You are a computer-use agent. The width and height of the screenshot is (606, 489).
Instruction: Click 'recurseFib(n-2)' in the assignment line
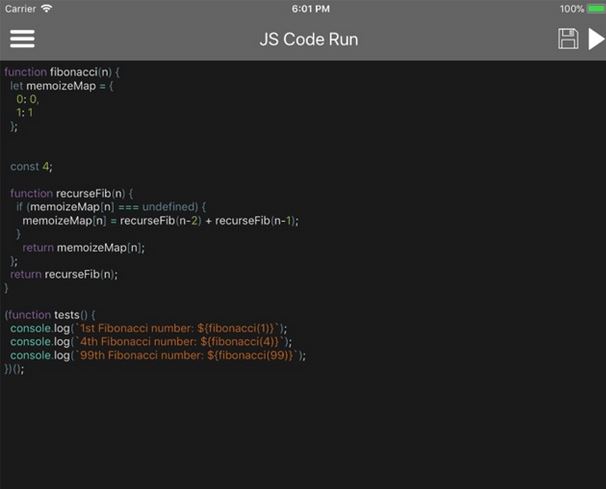[160, 221]
